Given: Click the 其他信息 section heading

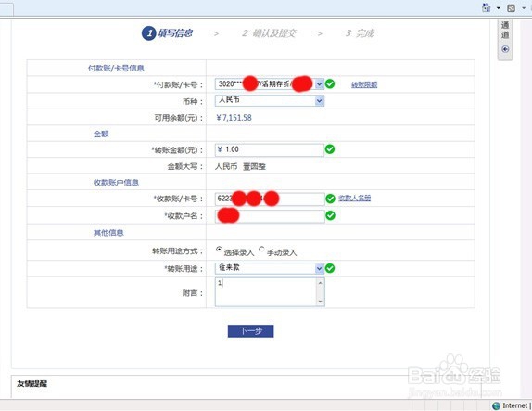Looking at the screenshot, I should click(108, 233).
